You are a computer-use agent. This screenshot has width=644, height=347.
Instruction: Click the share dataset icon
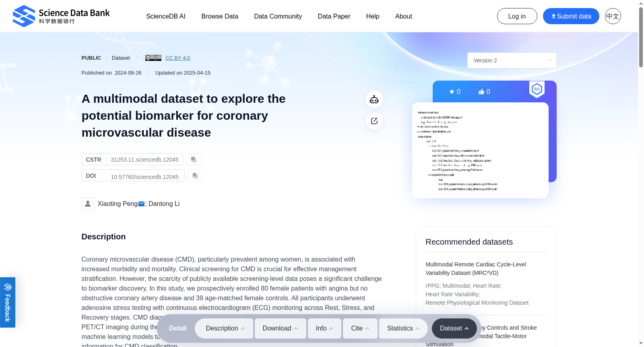[374, 121]
